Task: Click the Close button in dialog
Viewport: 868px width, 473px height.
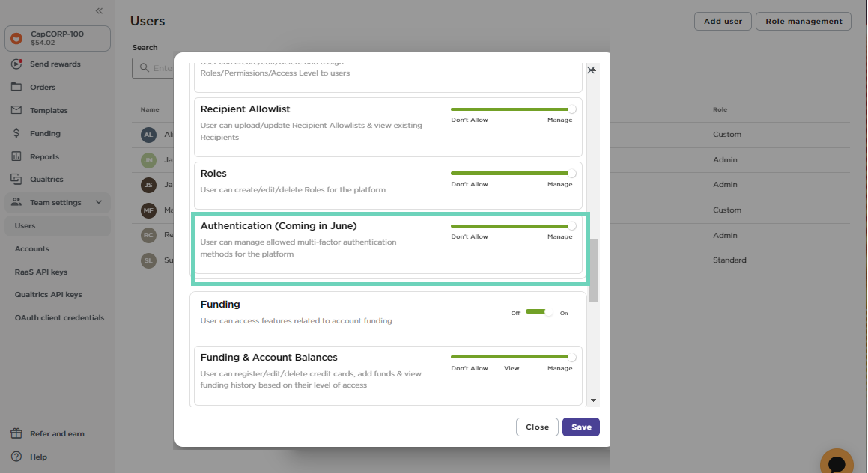Action: pos(537,427)
